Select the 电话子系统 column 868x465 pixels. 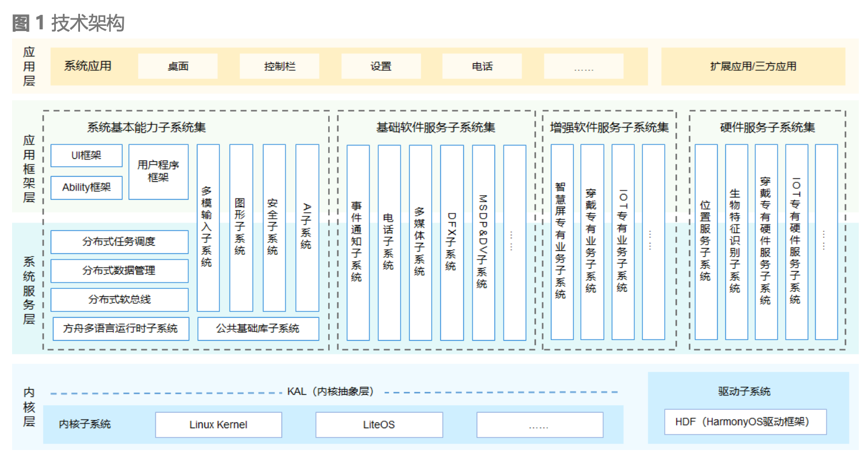[389, 242]
